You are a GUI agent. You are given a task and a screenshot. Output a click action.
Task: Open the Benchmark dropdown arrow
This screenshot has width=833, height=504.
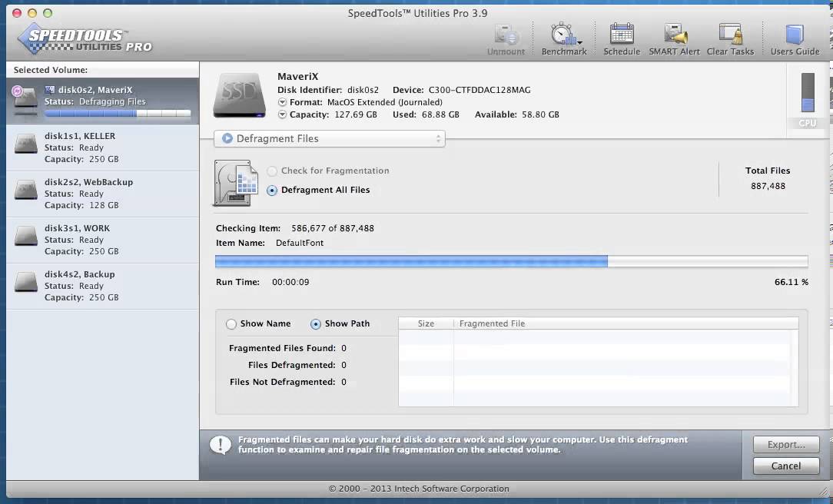pyautogui.click(x=579, y=42)
